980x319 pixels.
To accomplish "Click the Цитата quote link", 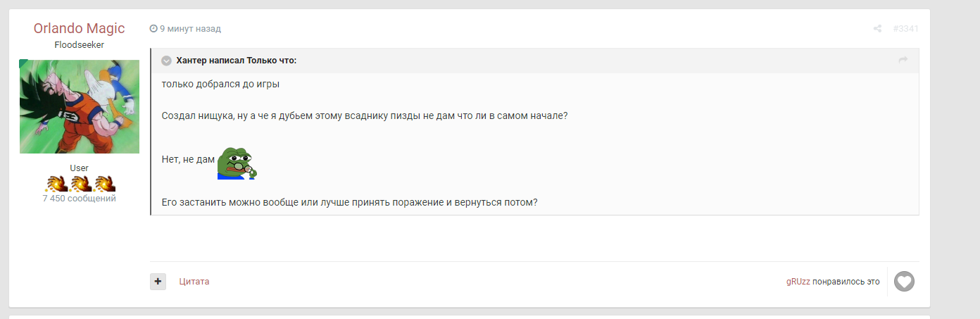I will 194,282.
